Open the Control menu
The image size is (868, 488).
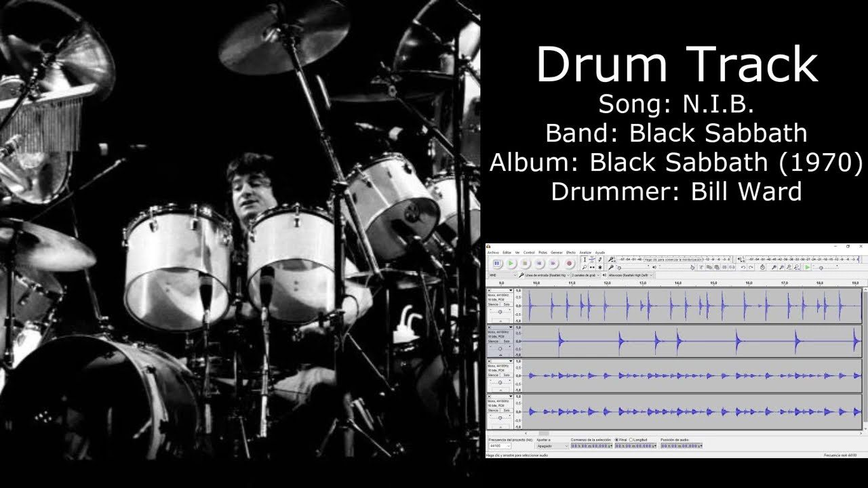tap(529, 252)
